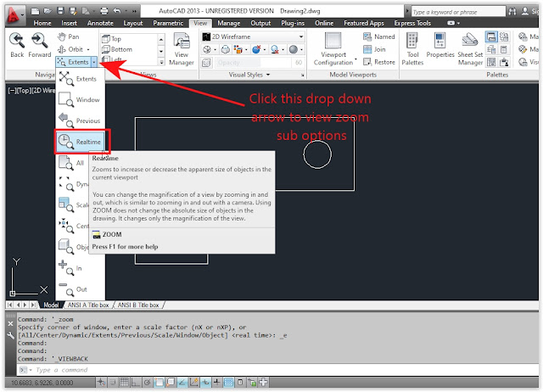Choose Zoom Scale from the dropdown list
This screenshot has height=392, width=543.
point(73,205)
